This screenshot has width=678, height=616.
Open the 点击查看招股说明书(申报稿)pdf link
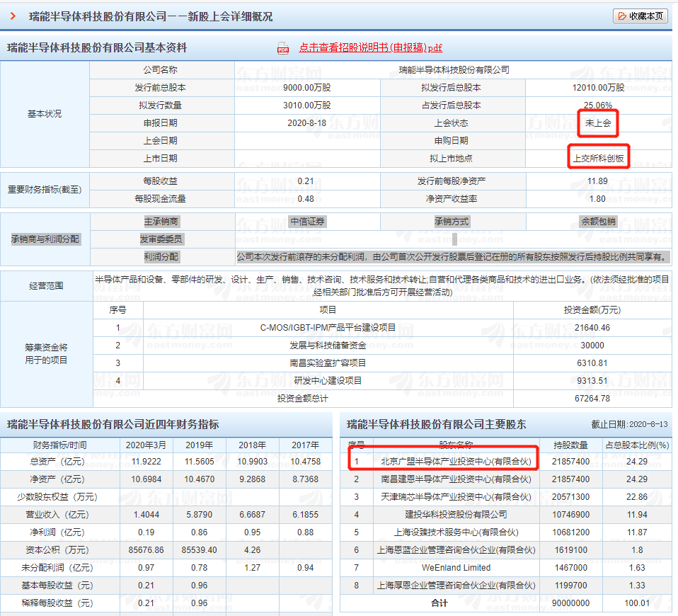371,47
